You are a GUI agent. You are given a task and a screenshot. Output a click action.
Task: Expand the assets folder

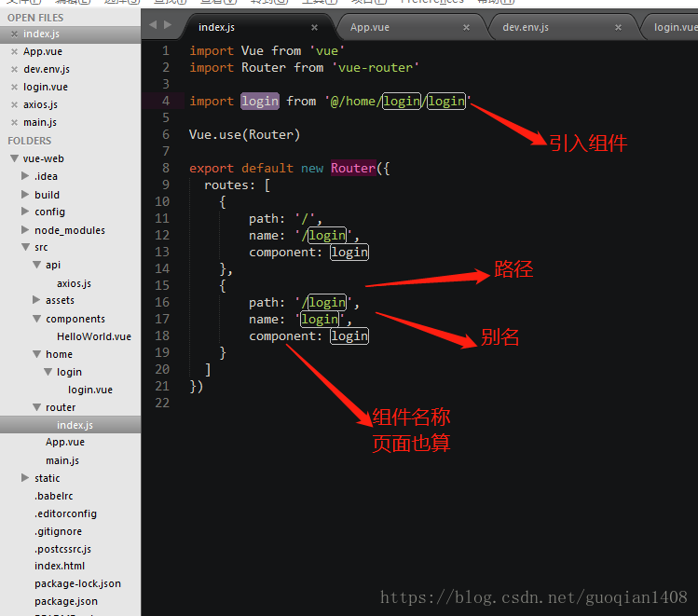point(36,300)
